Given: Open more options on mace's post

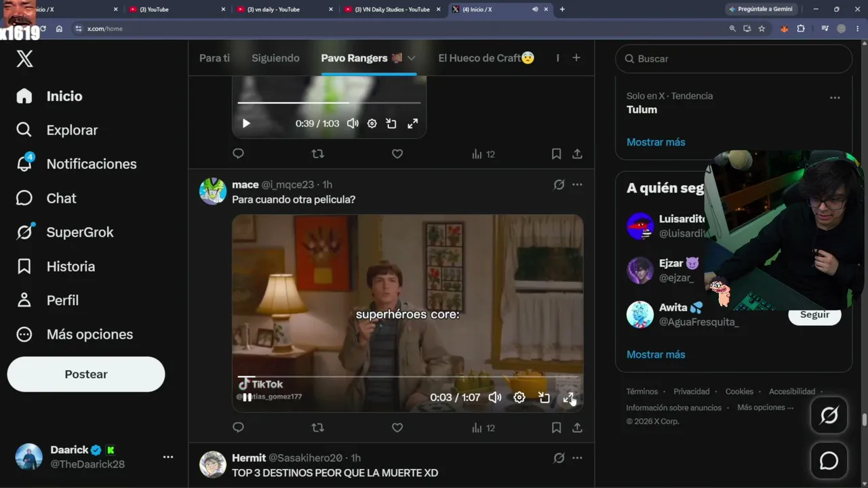Looking at the screenshot, I should click(577, 184).
